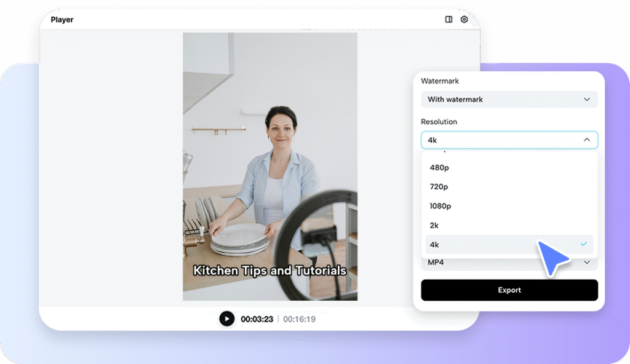630x364 pixels.
Task: Collapse Resolution list using the up chevron
Action: (x=586, y=140)
